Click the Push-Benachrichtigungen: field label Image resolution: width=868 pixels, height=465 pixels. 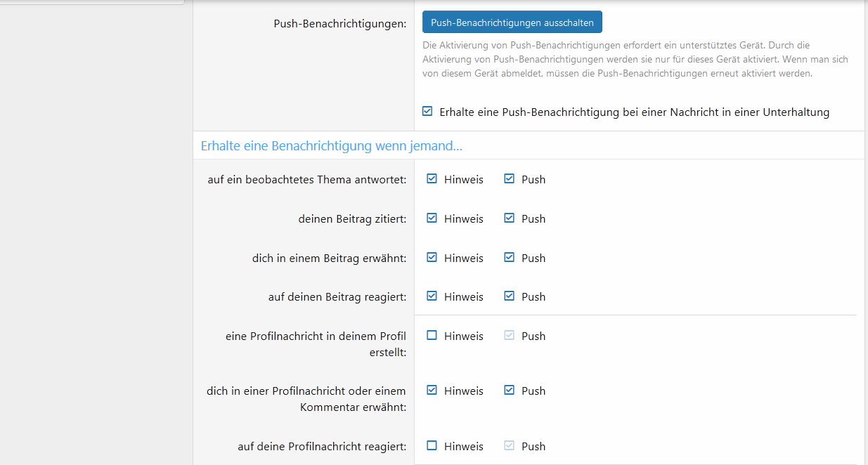point(339,24)
